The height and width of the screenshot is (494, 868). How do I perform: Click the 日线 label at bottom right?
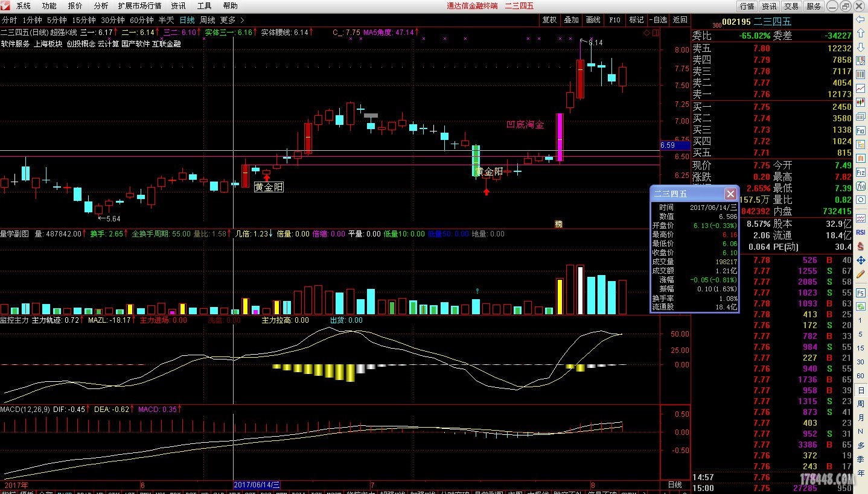(x=675, y=484)
